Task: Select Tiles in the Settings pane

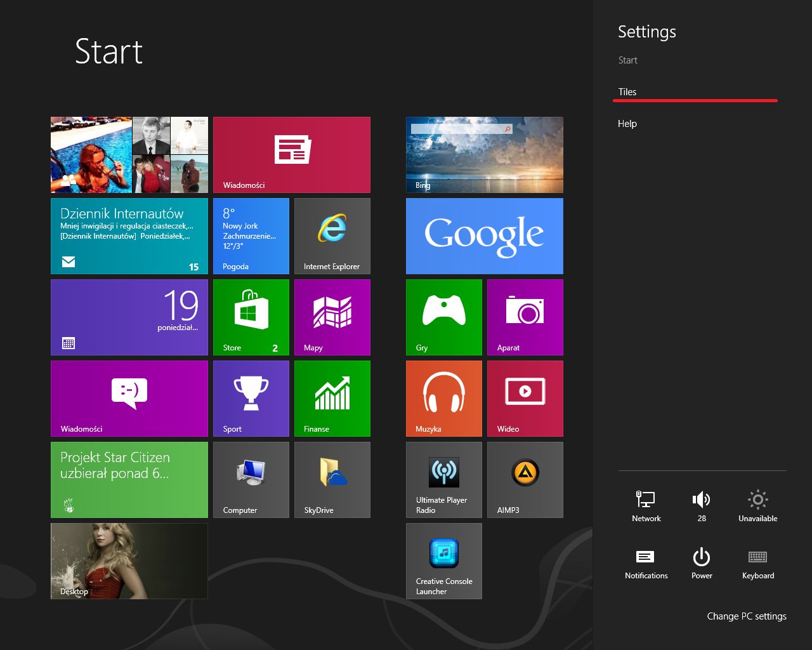Action: click(x=627, y=92)
